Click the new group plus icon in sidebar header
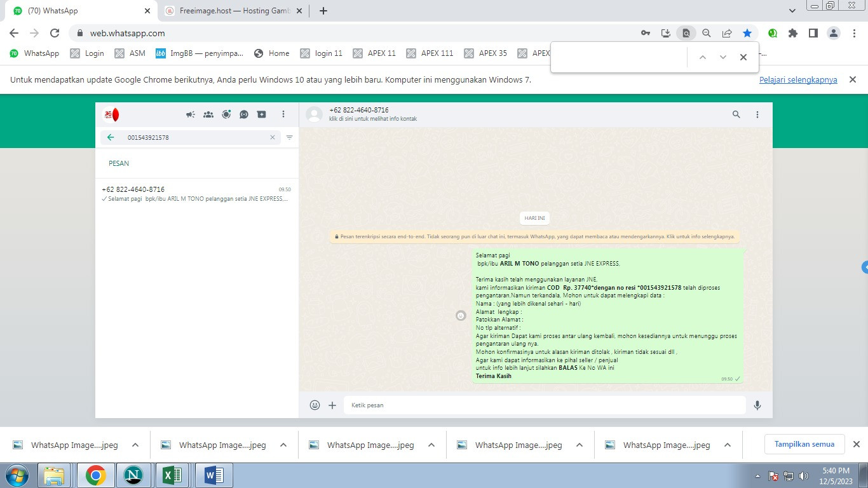The height and width of the screenshot is (488, 868). (262, 114)
